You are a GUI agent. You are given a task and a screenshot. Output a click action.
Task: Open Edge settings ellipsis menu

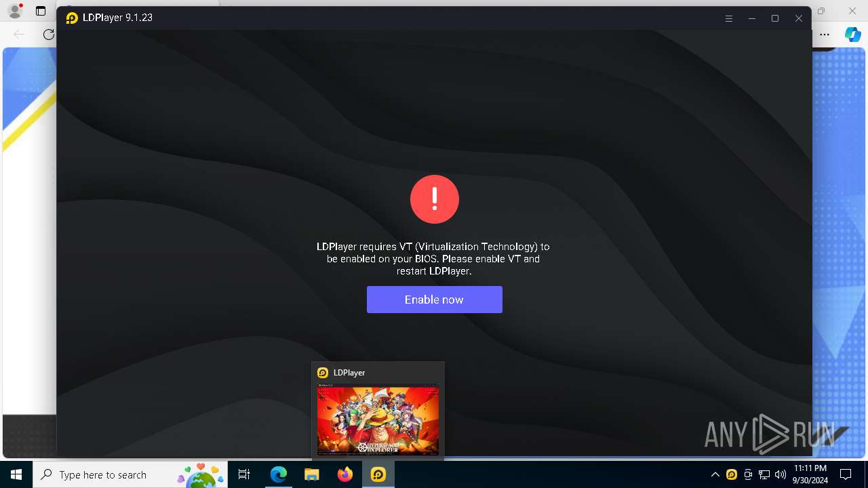point(825,35)
